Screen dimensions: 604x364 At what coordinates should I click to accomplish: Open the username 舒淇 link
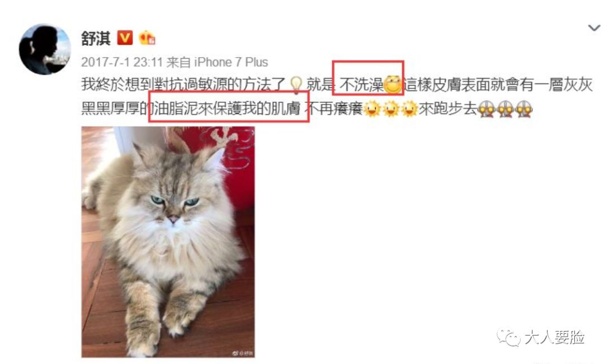96,38
